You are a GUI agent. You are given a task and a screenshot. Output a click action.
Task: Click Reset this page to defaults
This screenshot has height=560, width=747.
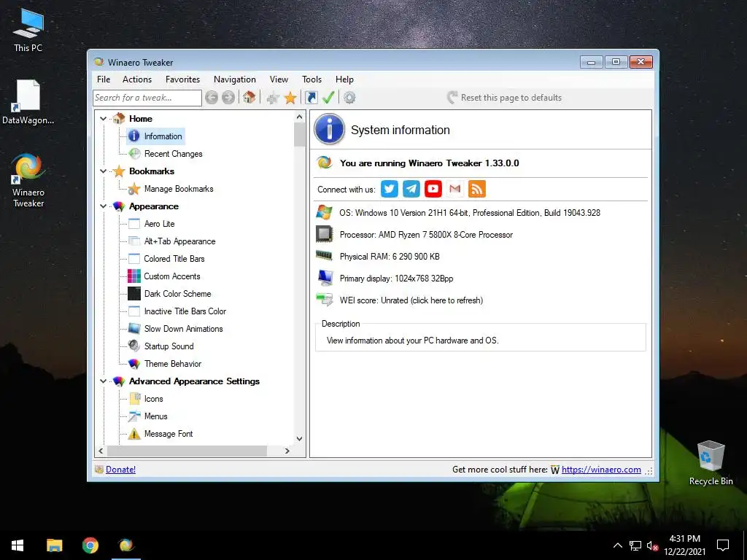click(x=505, y=98)
